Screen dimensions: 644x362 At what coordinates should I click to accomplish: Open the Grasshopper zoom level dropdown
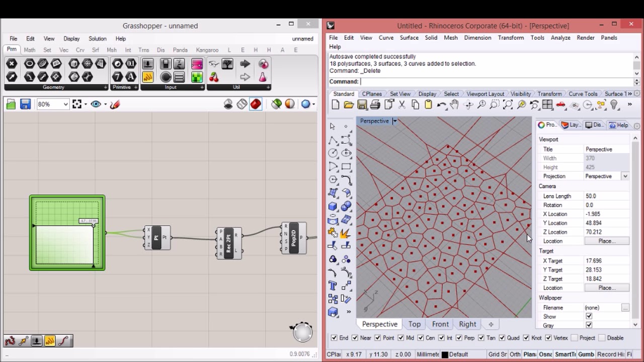[66, 104]
